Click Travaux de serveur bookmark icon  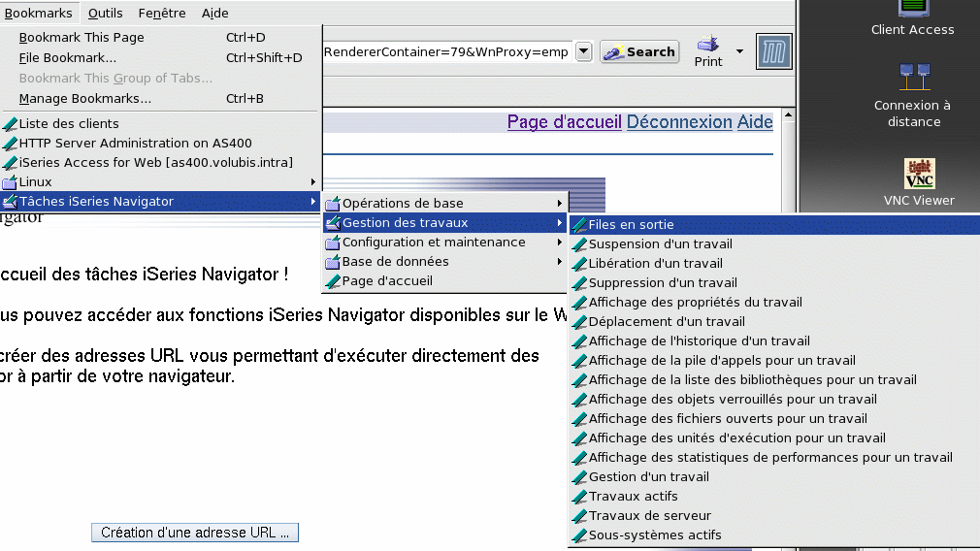(x=579, y=515)
